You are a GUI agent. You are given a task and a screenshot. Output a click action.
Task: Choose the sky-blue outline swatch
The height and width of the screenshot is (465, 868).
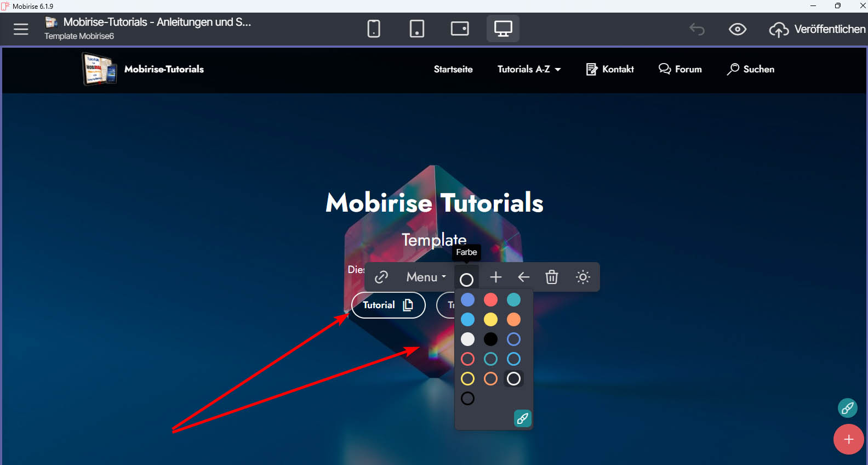pos(513,359)
